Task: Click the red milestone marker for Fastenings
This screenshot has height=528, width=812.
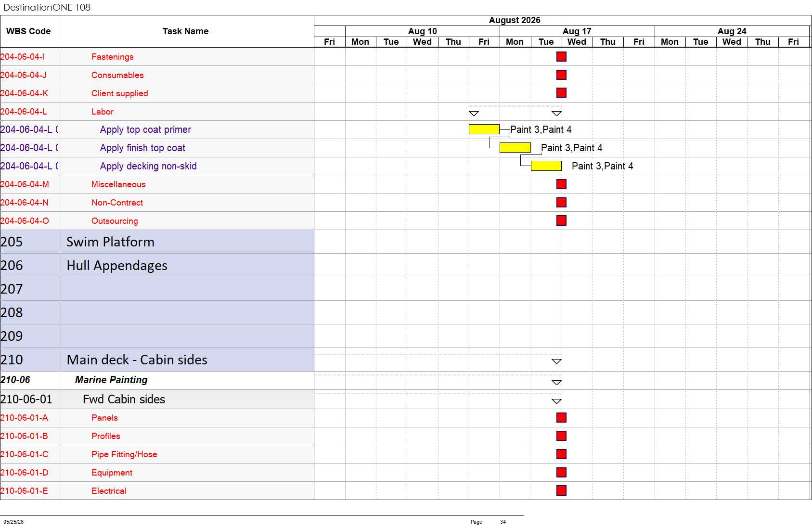Action: tap(561, 57)
